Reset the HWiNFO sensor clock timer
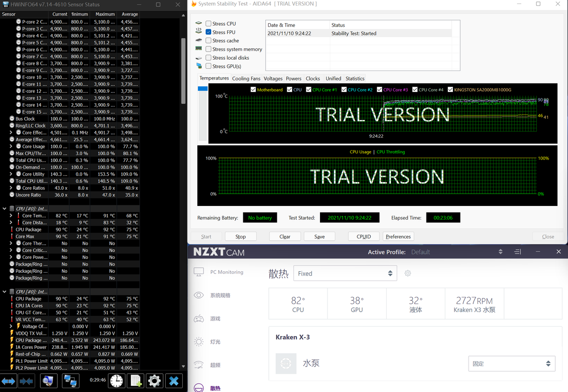 117,381
